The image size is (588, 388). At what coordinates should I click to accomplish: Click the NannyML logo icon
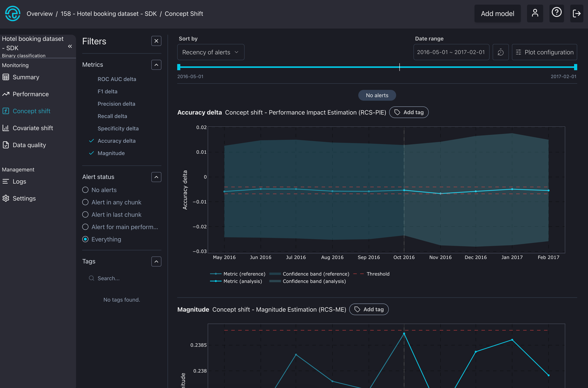point(13,14)
